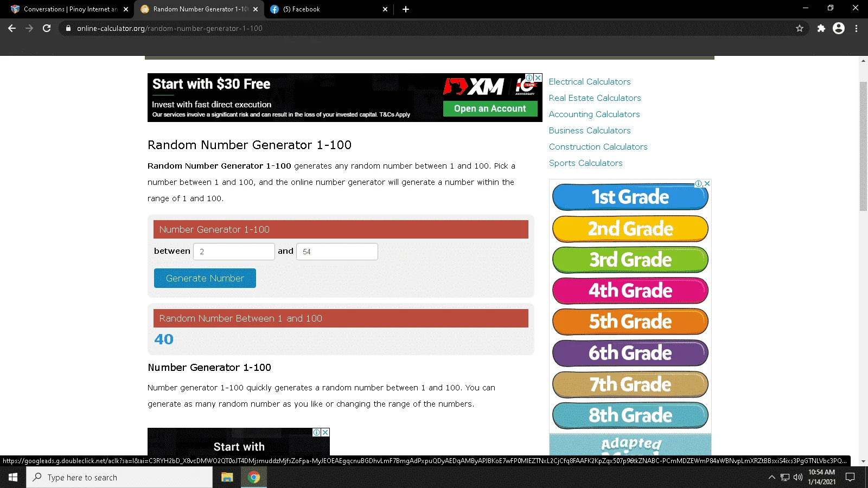The width and height of the screenshot is (868, 488).
Task: Close the Random Number Generator tab
Action: pos(256,9)
